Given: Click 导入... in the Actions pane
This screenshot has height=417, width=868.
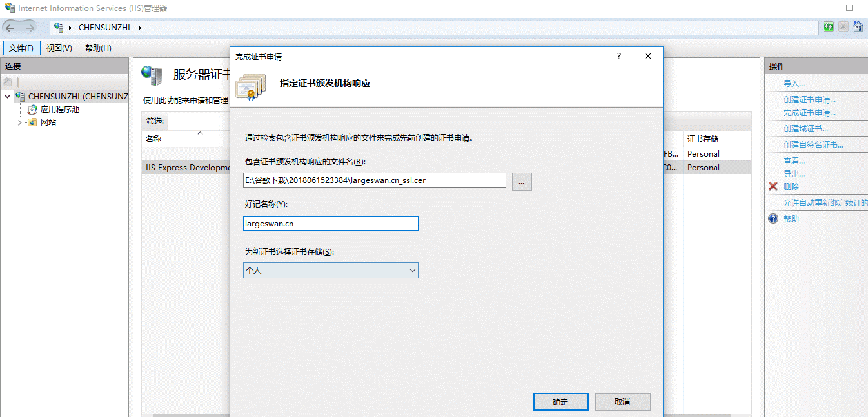Looking at the screenshot, I should [794, 84].
